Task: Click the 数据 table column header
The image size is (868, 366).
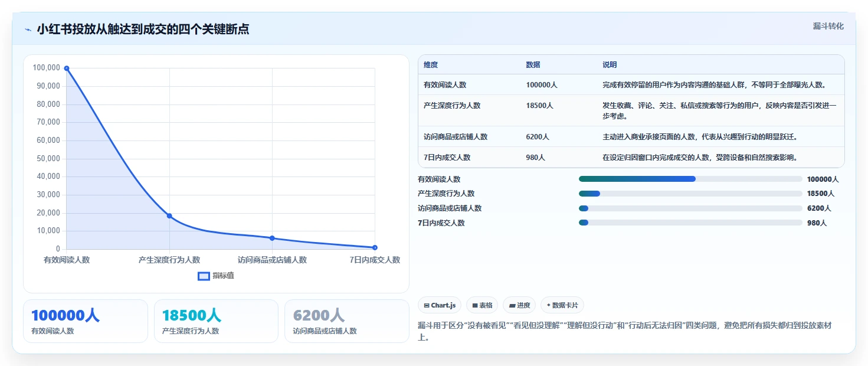Action: (533, 65)
